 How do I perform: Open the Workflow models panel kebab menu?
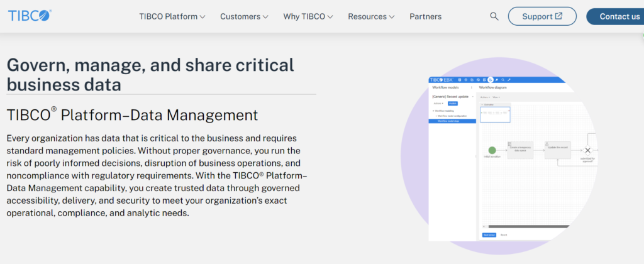472,87
